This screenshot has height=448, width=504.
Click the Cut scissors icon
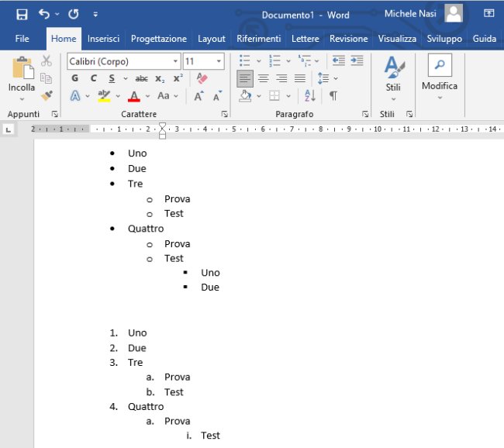click(x=47, y=60)
